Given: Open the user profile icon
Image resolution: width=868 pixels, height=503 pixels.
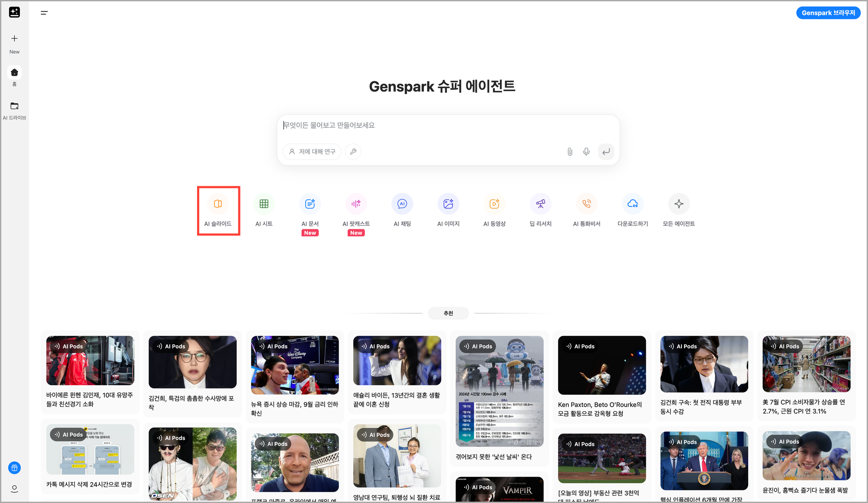Looking at the screenshot, I should point(14,489).
